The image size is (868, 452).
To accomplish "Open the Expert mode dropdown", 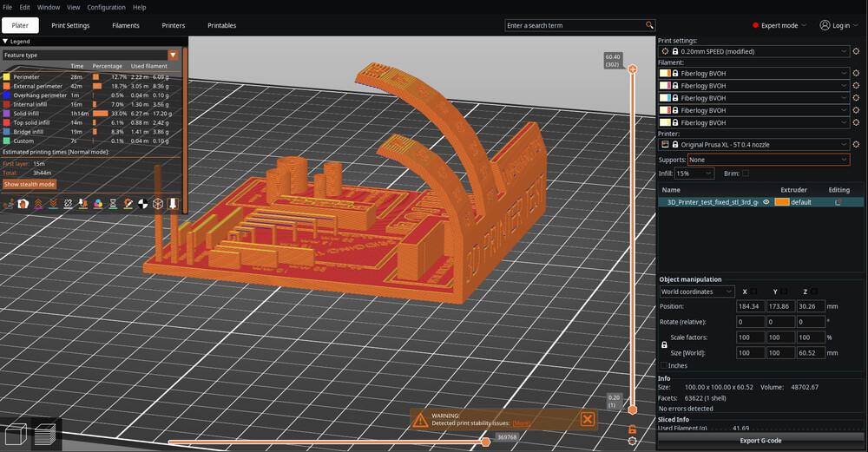I will point(779,25).
